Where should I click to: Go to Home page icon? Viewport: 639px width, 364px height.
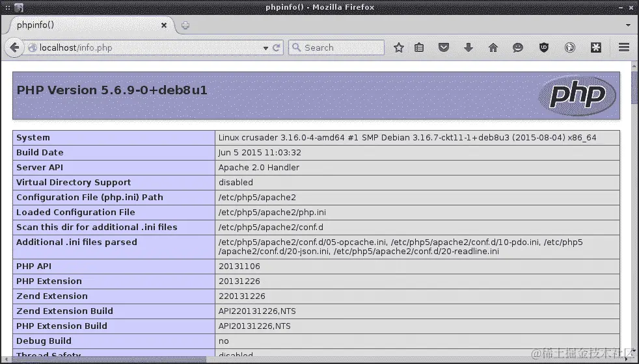point(493,47)
